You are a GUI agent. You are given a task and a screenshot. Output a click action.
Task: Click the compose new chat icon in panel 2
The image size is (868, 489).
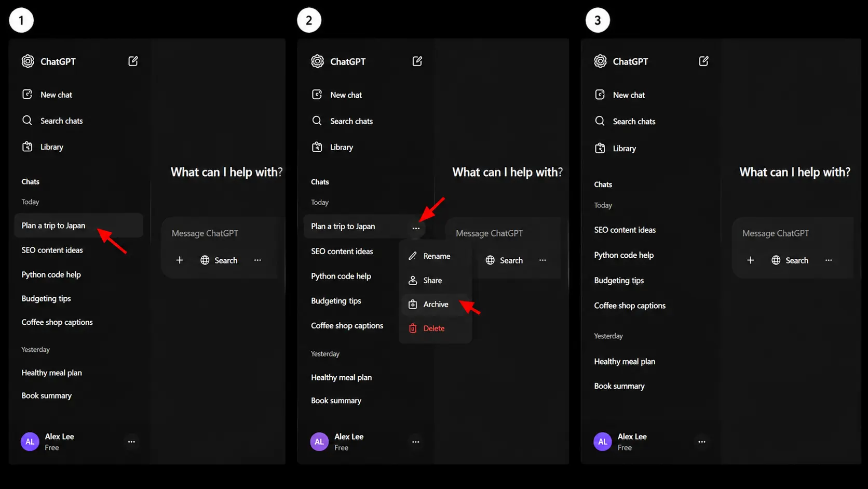click(x=417, y=61)
